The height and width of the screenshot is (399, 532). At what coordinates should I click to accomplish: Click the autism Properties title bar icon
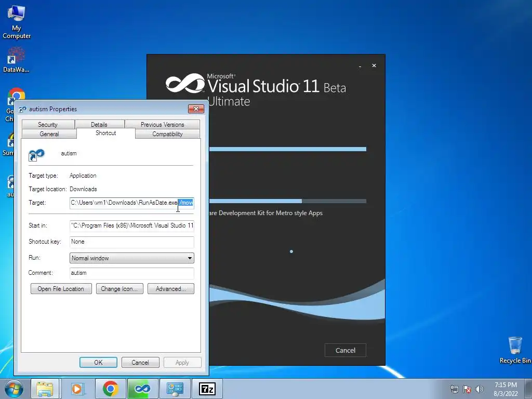pyautogui.click(x=22, y=109)
